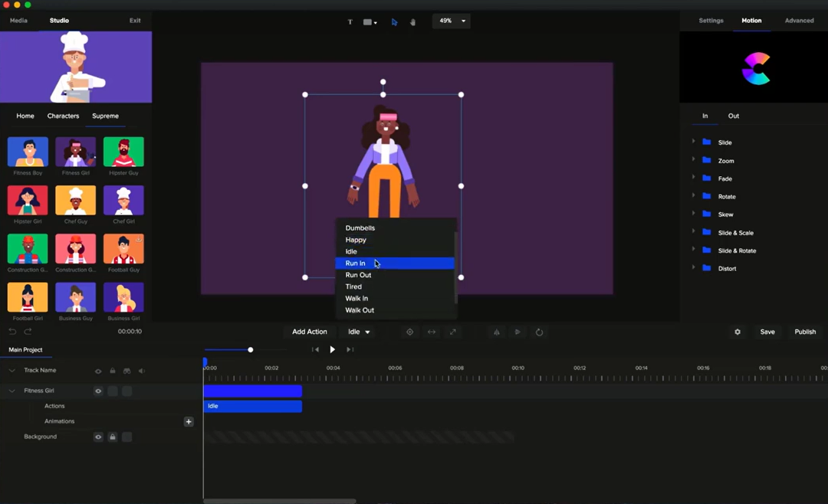Select the Football Guy character thumbnail

123,249
